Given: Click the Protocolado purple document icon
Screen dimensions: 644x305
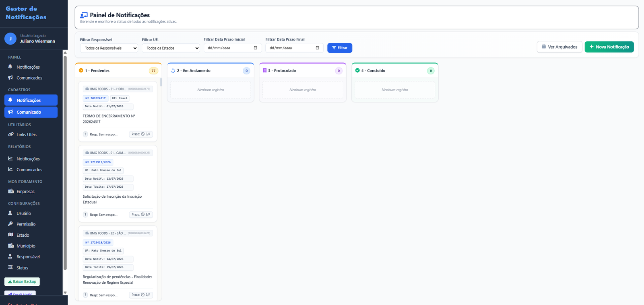Looking at the screenshot, I should click(x=265, y=70).
